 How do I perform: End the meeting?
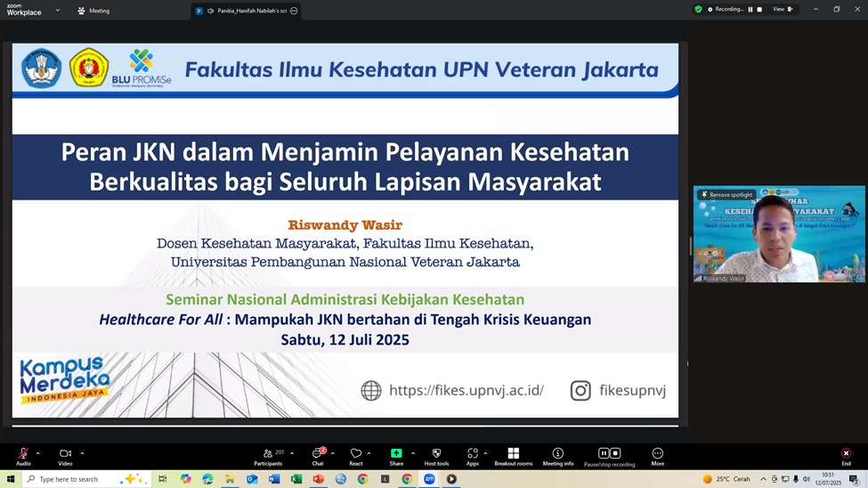[x=846, y=455]
